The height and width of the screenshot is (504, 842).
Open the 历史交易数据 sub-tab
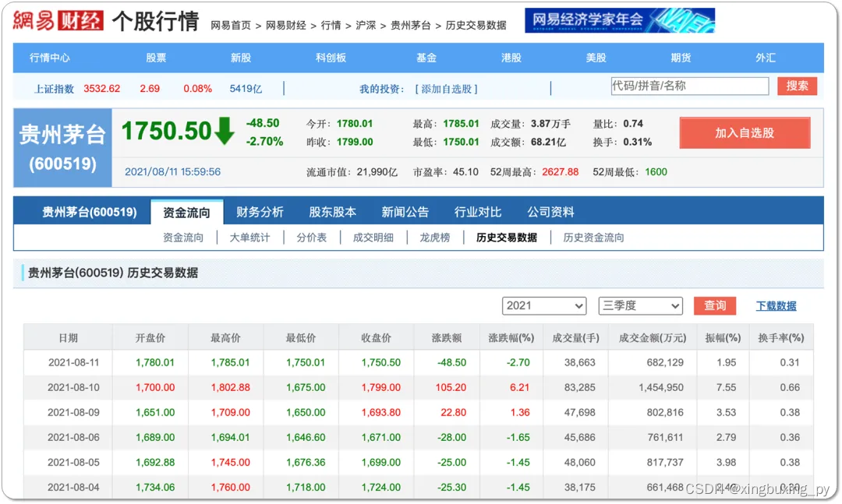(507, 238)
